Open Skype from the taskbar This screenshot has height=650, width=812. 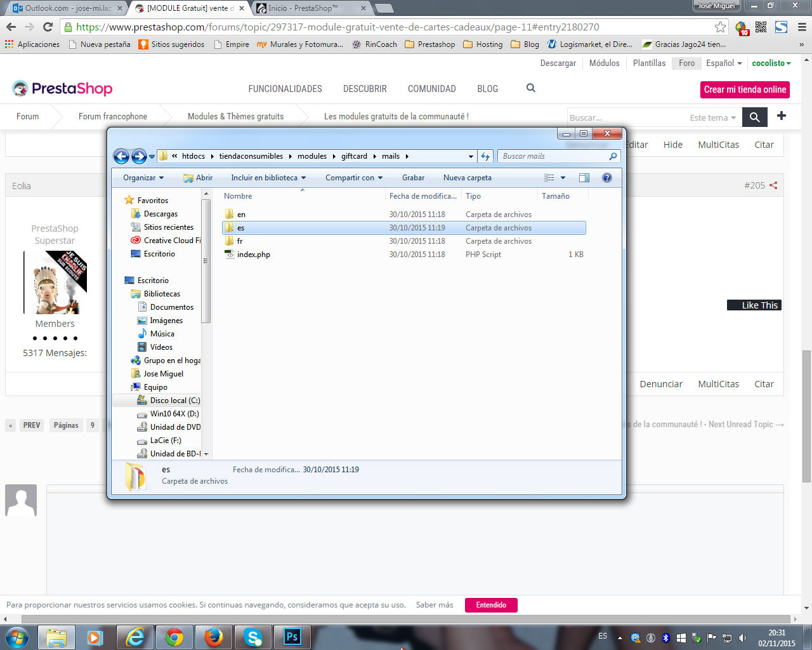point(253,637)
